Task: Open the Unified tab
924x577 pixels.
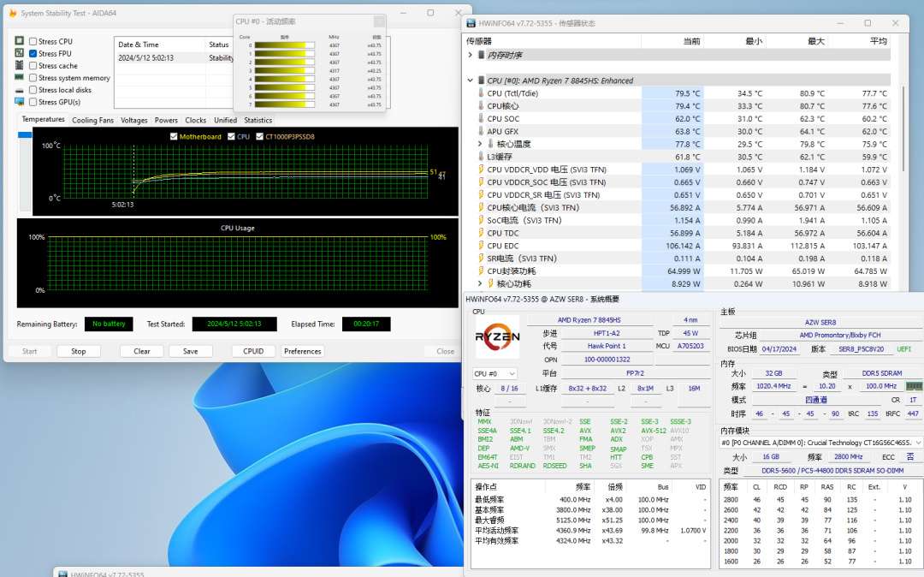Action: (225, 120)
